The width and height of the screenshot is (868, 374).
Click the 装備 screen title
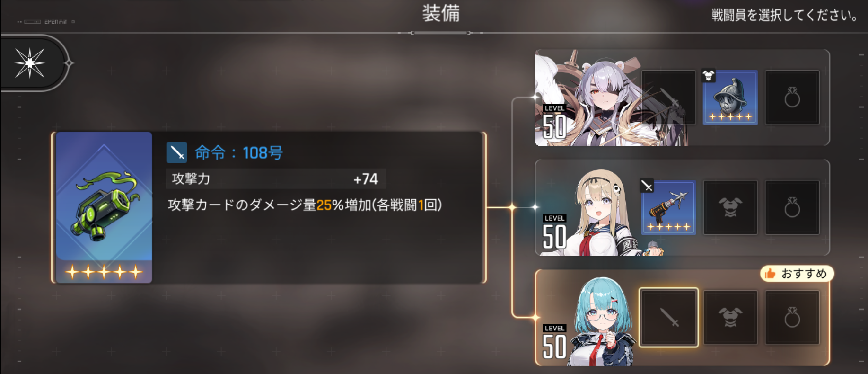tap(441, 13)
